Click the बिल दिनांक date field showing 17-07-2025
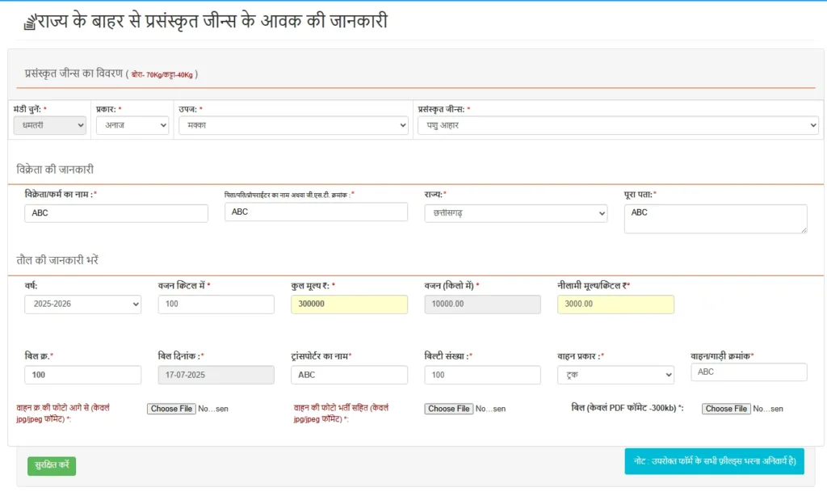The height and width of the screenshot is (504, 827). click(x=216, y=375)
